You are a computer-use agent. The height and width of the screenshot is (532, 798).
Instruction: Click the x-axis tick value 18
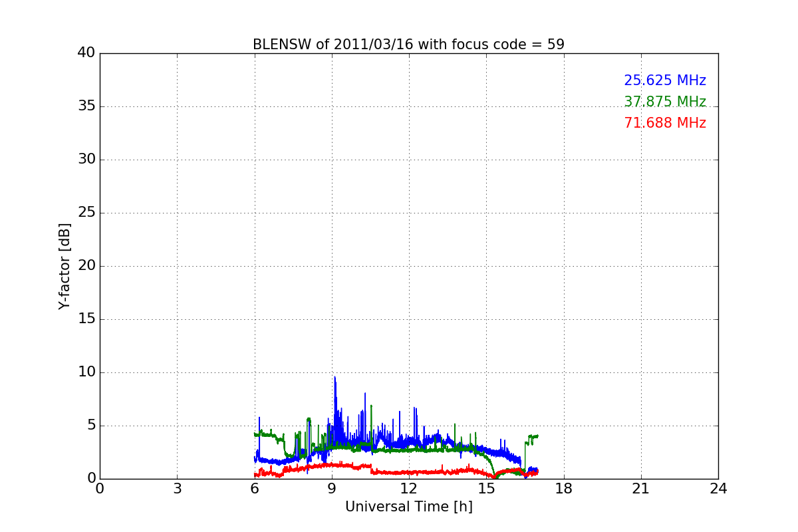tap(564, 489)
